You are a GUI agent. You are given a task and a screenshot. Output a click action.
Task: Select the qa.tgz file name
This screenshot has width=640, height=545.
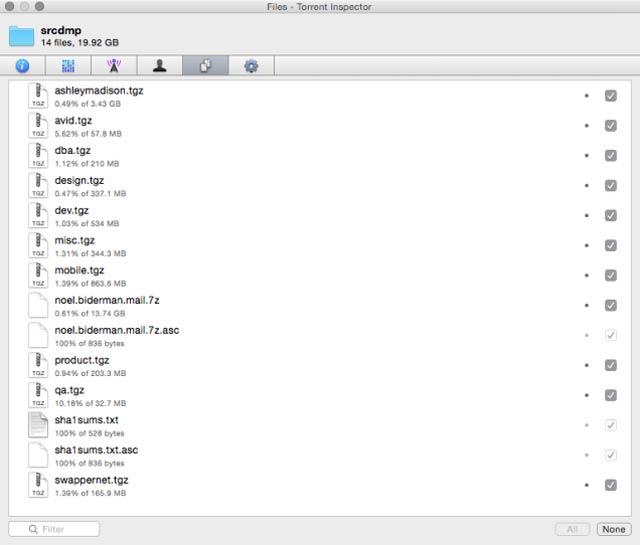click(x=69, y=390)
